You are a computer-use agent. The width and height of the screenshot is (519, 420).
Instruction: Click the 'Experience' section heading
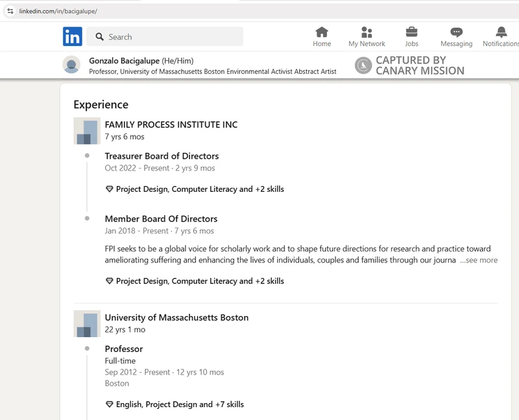point(101,104)
